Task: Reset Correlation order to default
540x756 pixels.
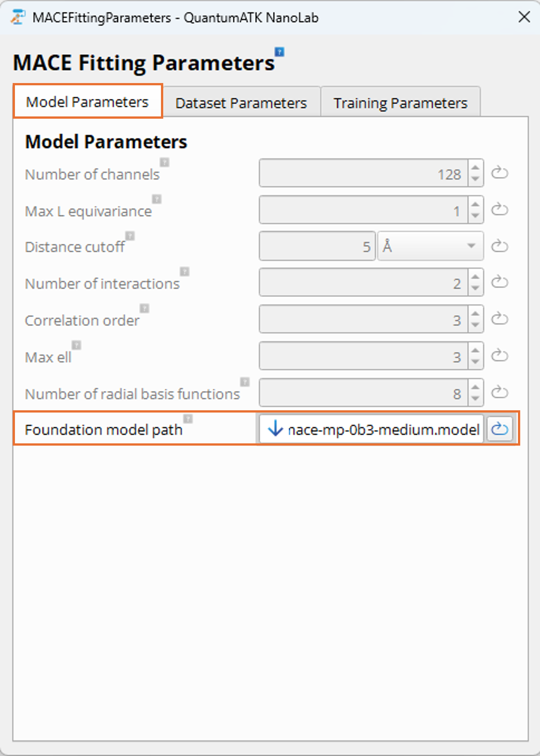Action: [x=499, y=319]
